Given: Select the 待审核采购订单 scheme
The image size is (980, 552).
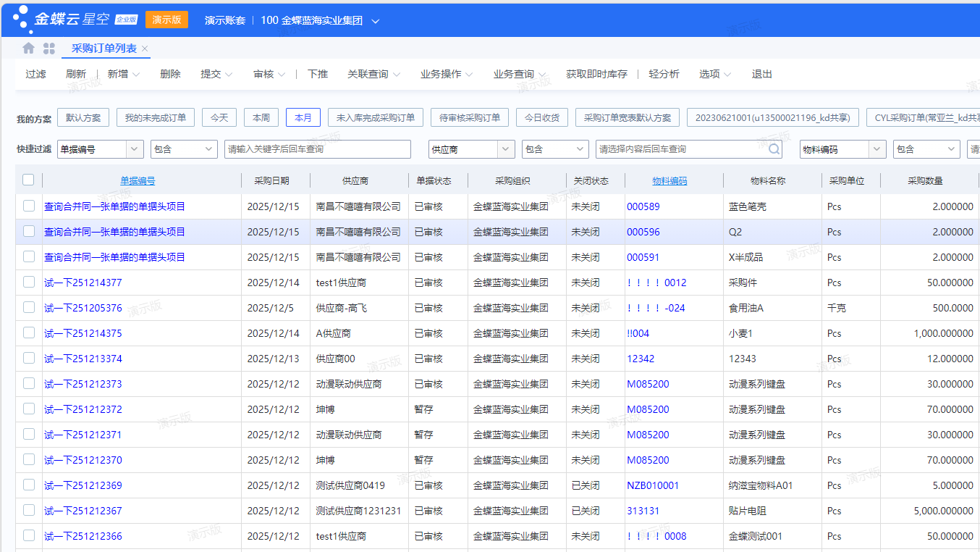Looking at the screenshot, I should (x=469, y=117).
